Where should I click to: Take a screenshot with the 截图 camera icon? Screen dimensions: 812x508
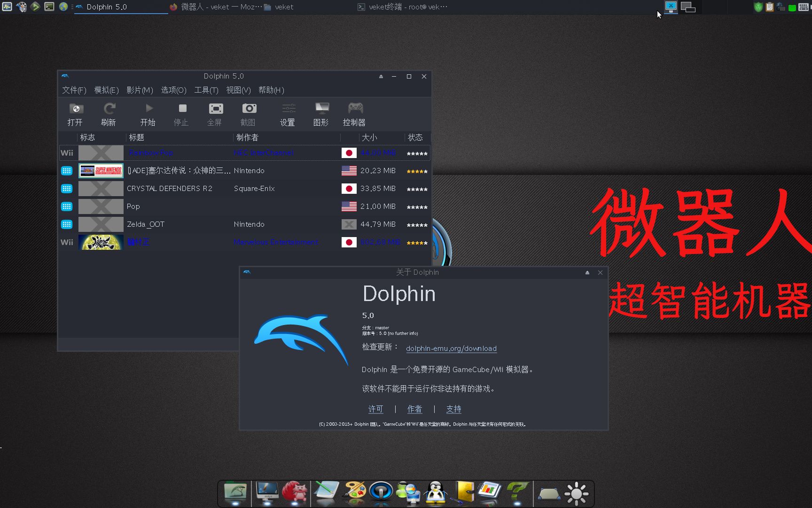click(x=248, y=113)
